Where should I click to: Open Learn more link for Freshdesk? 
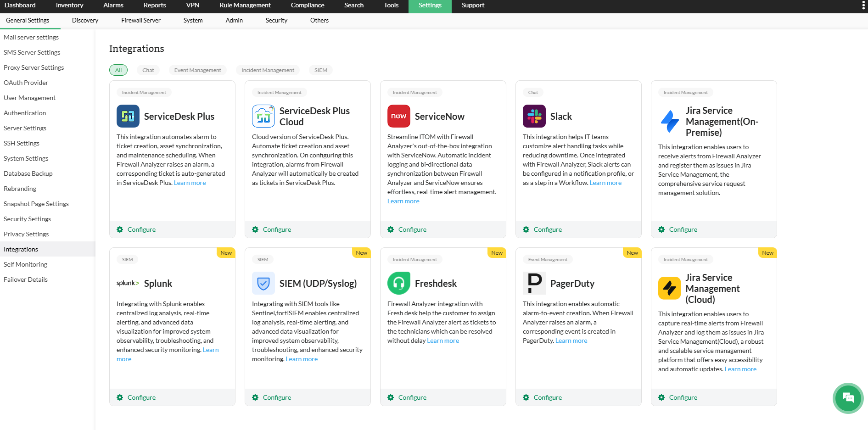(x=443, y=341)
